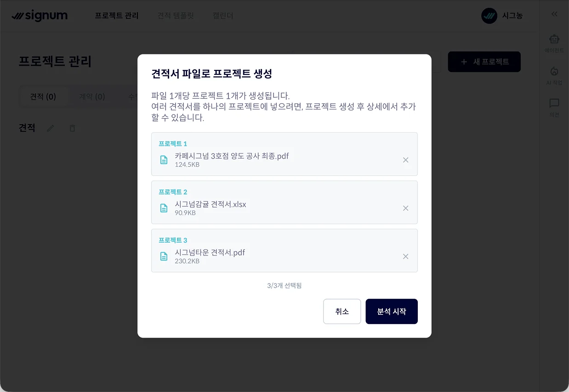Image resolution: width=569 pixels, height=392 pixels.
Task: Switch to the 계약 (0) tab
Action: (91, 97)
